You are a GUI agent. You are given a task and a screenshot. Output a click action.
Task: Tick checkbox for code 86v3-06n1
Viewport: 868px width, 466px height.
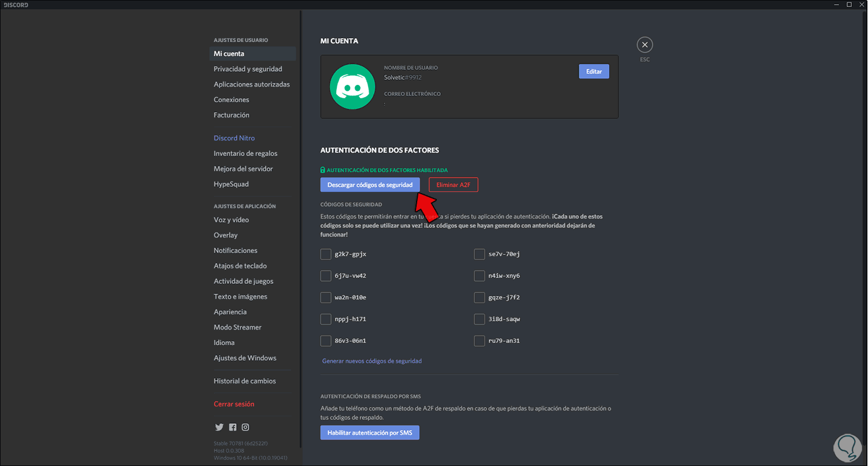326,341
